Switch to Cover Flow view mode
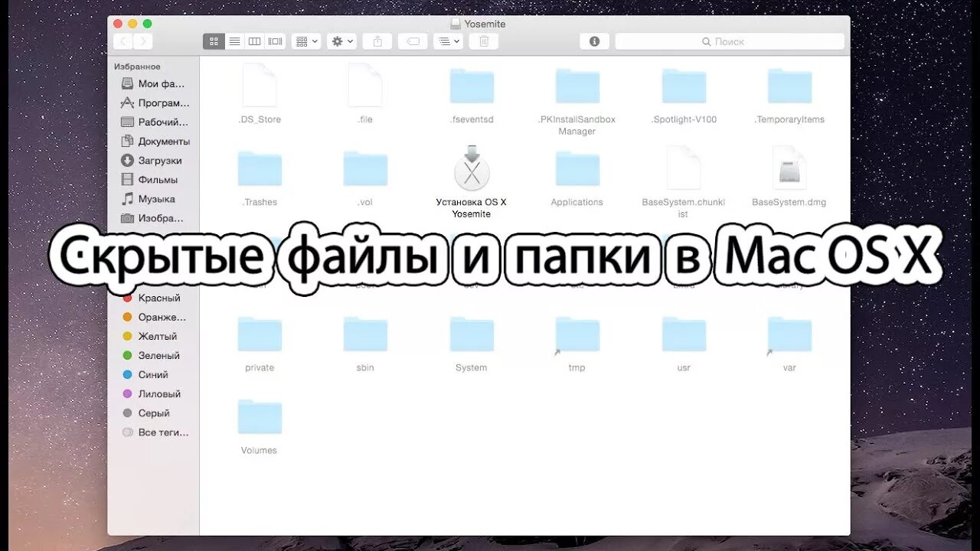Screen dimensions: 980x551 pyautogui.click(x=276, y=41)
